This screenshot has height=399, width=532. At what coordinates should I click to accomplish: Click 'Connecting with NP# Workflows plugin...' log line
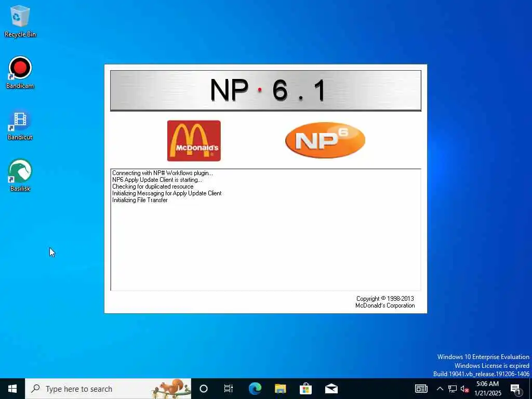(x=163, y=173)
